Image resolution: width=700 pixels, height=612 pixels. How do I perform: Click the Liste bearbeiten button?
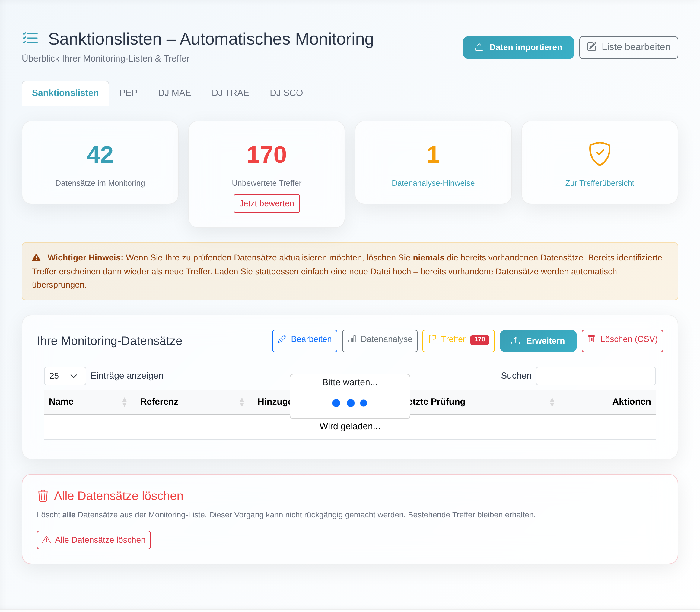(628, 47)
